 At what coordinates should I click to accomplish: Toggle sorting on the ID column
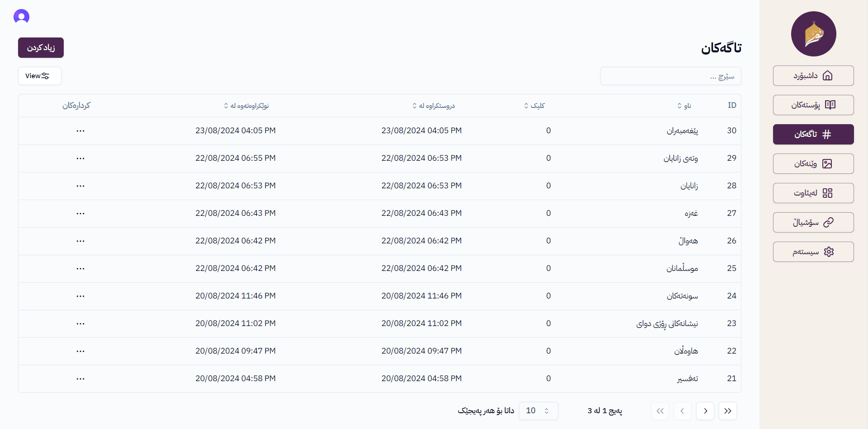coord(732,105)
